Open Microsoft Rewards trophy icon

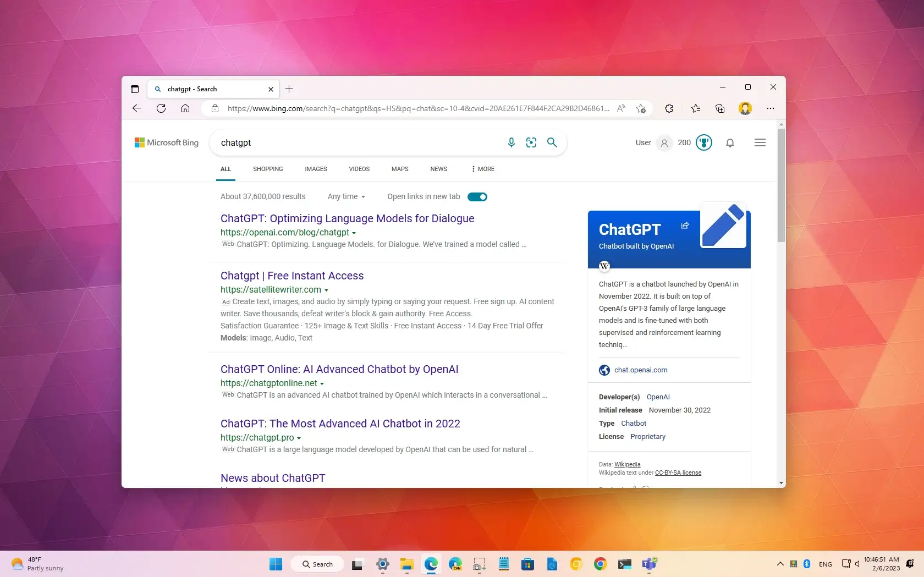coord(703,143)
